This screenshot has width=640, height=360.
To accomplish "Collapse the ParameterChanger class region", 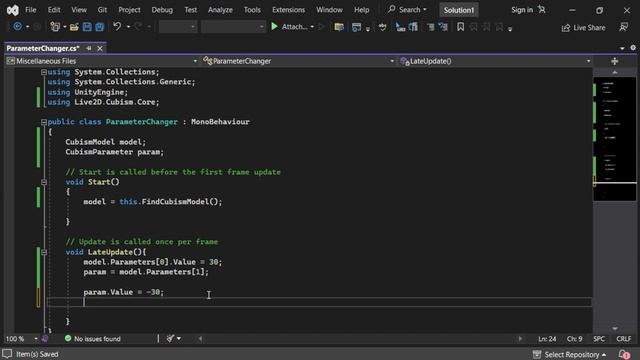I will pos(44,122).
